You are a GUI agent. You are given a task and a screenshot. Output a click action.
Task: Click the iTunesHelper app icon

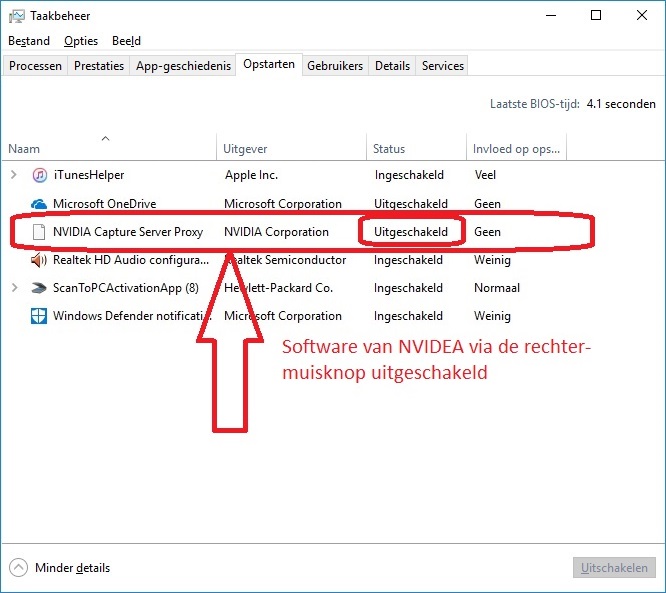[40, 175]
